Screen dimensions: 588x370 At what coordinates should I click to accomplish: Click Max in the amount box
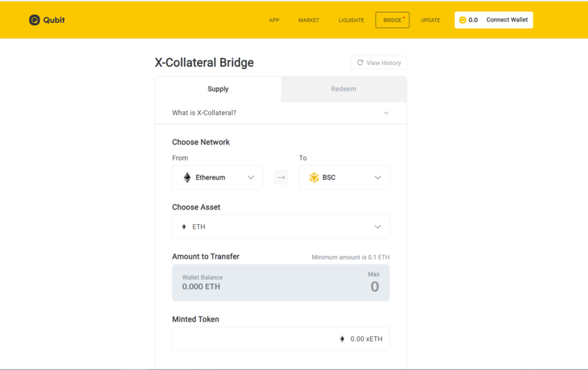coord(374,275)
